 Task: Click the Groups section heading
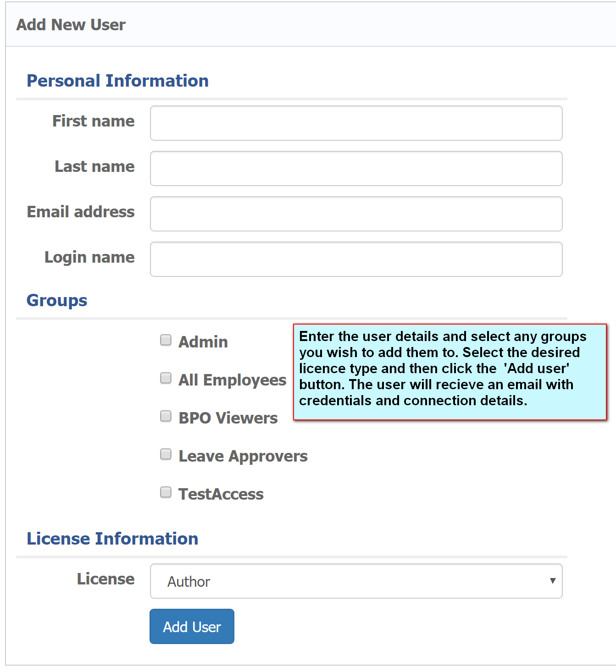(57, 300)
